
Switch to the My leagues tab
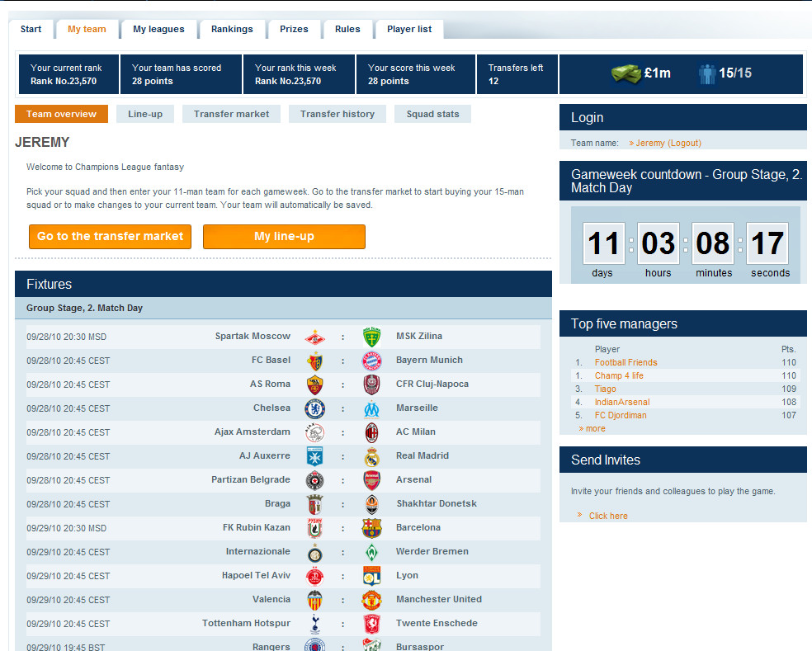tap(158, 29)
